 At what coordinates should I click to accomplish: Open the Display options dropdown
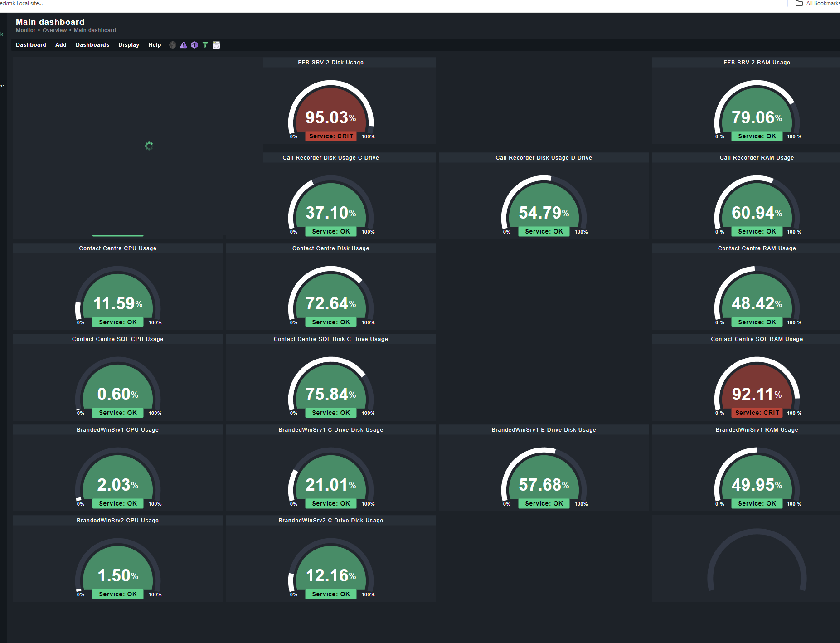point(129,45)
